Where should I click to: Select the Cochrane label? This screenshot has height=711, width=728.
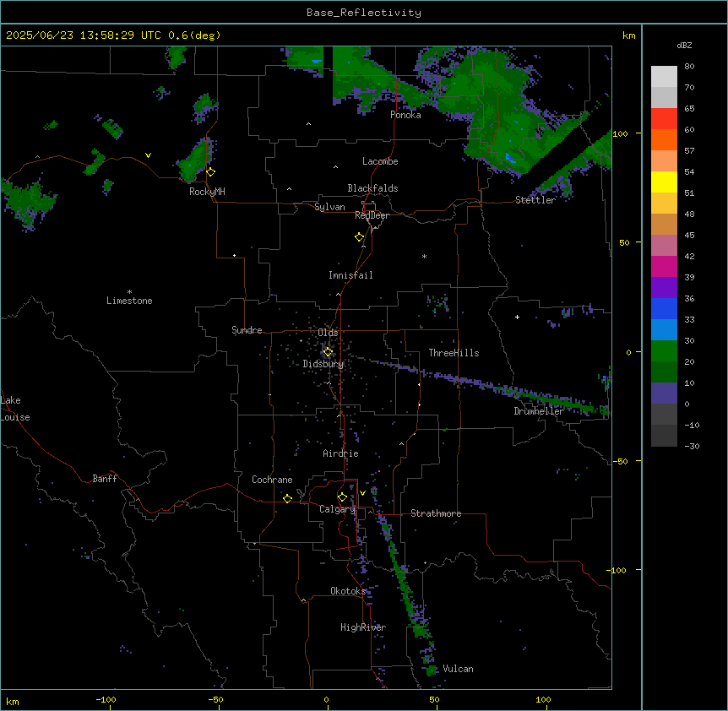(272, 480)
